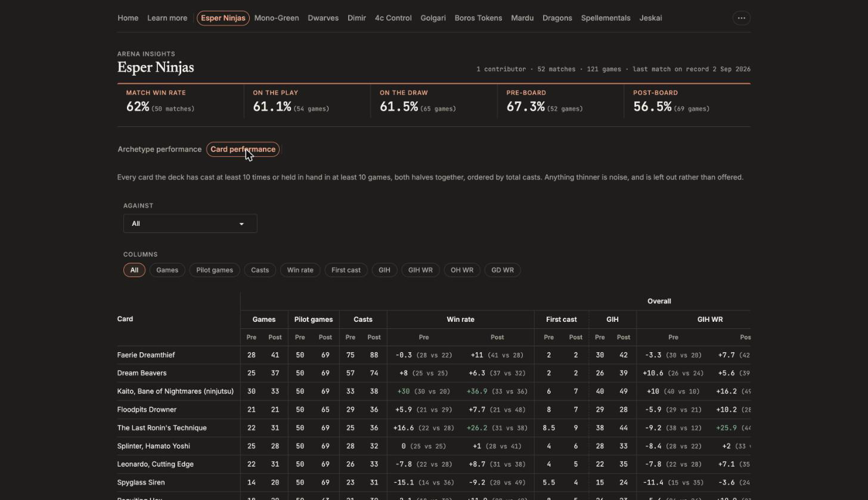Toggle the GD WR column chip
Viewport: 868px width, 500px height.
click(503, 270)
